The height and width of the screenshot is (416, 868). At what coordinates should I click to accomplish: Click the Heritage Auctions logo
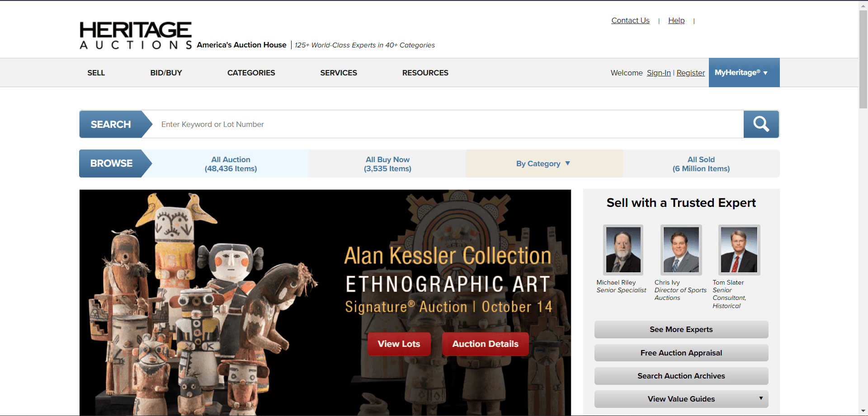point(135,35)
